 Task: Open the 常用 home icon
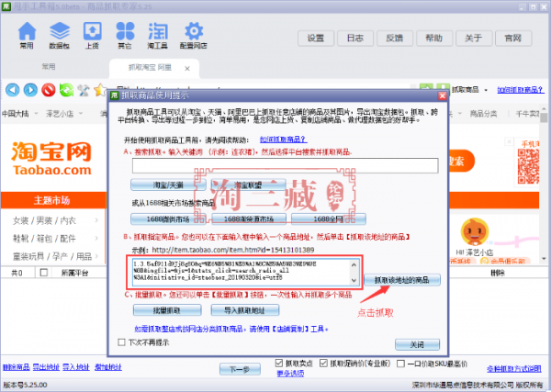[27, 35]
